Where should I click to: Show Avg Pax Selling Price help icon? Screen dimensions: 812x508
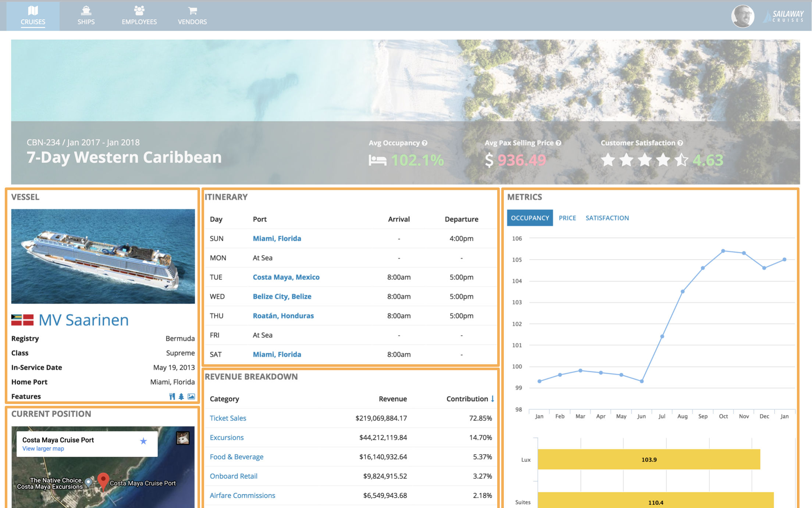(559, 143)
